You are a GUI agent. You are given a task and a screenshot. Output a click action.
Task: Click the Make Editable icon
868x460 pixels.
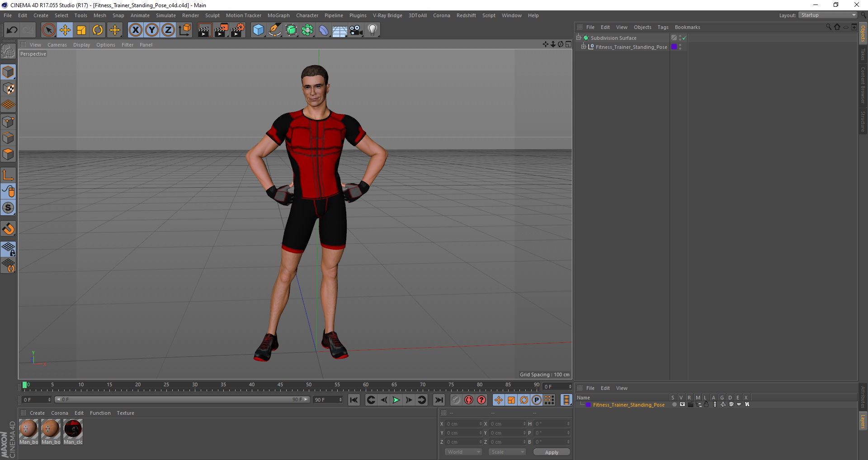coord(8,51)
